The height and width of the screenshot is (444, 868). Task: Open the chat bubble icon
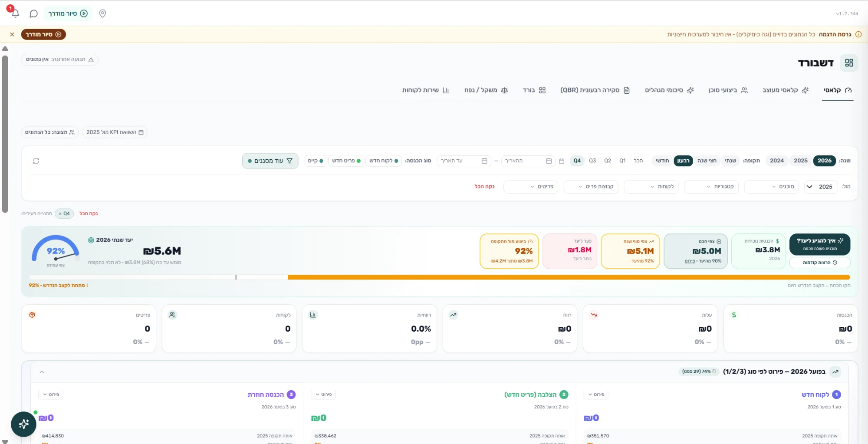point(33,13)
